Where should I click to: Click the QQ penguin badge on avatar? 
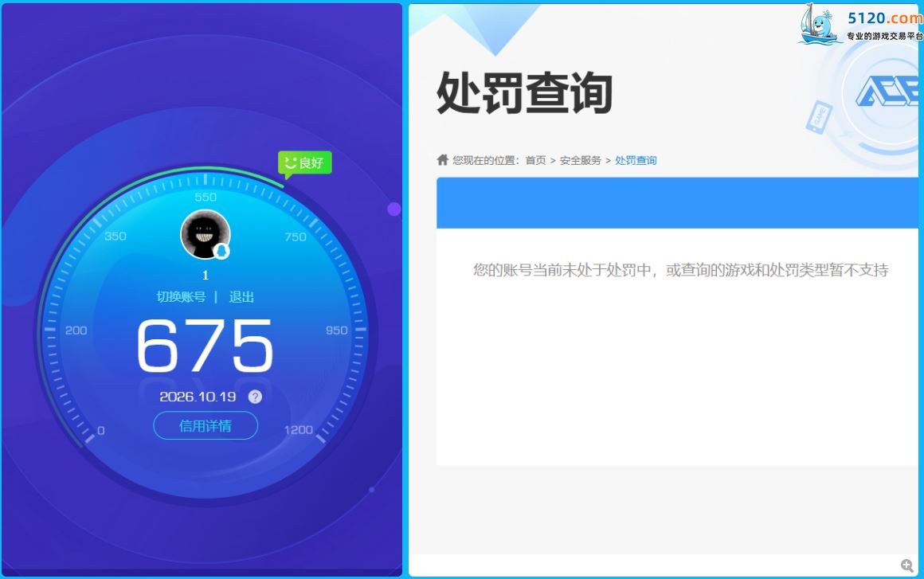(221, 251)
